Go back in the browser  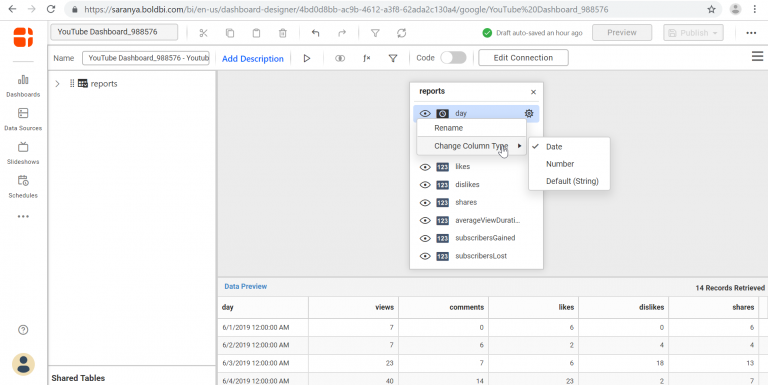12,9
